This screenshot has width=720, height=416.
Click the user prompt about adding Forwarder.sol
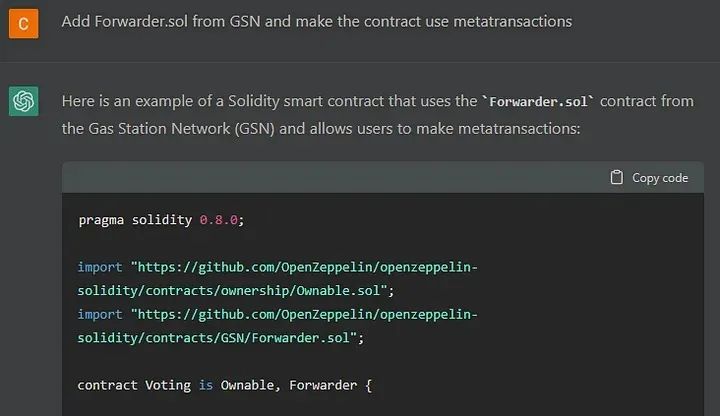click(x=317, y=22)
